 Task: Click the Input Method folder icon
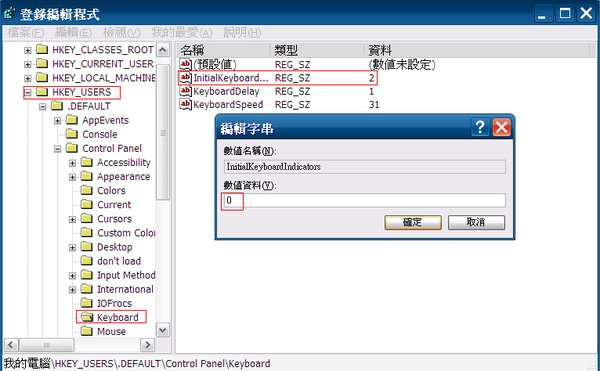(x=86, y=275)
